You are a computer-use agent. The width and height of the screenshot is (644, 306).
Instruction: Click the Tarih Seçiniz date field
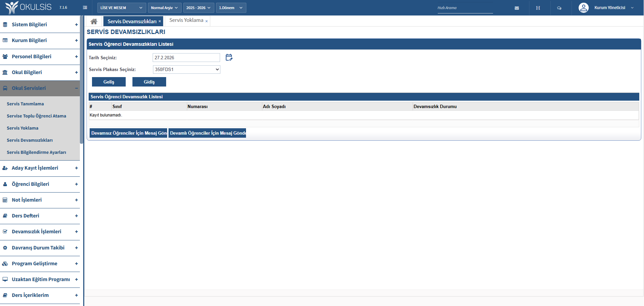(x=186, y=58)
